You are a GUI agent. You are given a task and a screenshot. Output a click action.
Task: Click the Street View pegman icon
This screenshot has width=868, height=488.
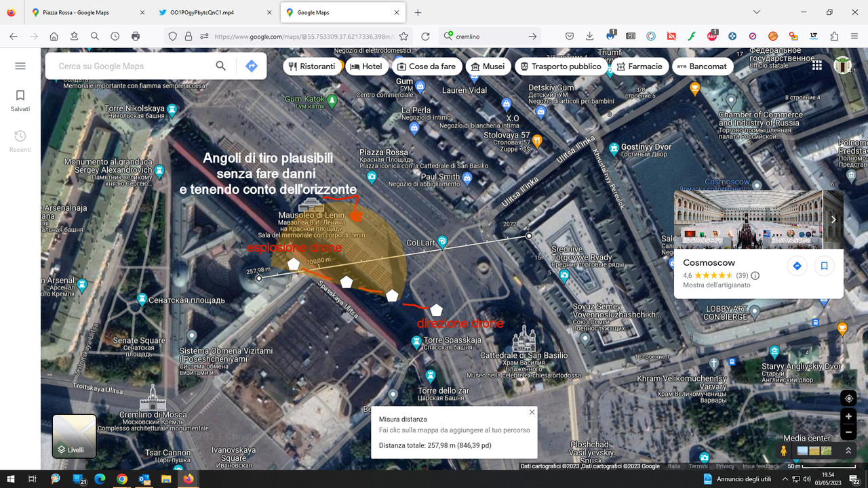pos(783,450)
